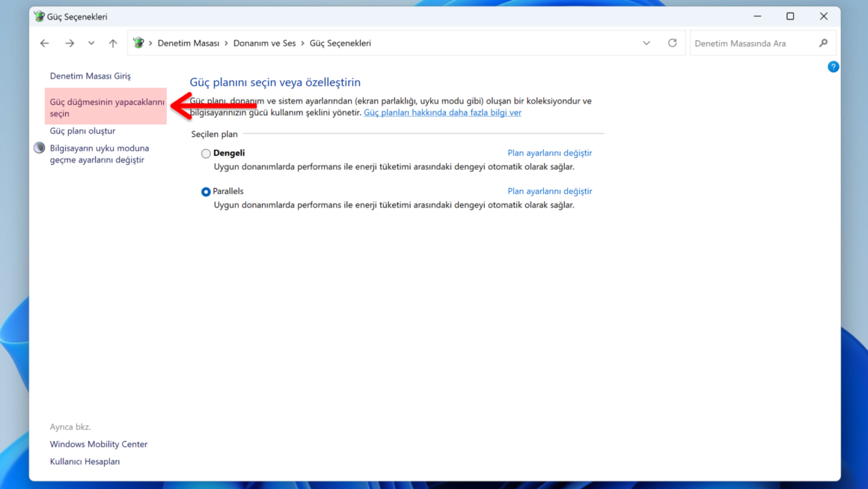Open Güç planları hakkında daha fazla bilgi link
The height and width of the screenshot is (489, 868).
(442, 112)
